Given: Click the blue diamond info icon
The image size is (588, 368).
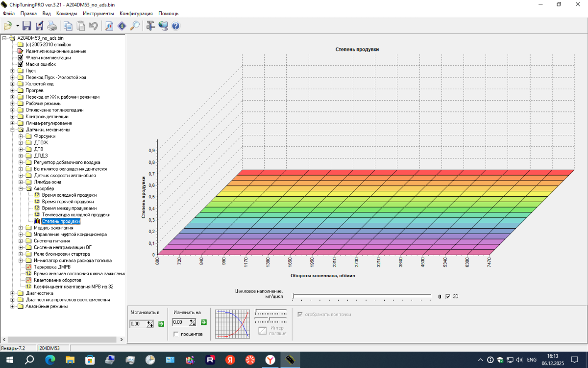Looking at the screenshot, I should [x=122, y=26].
